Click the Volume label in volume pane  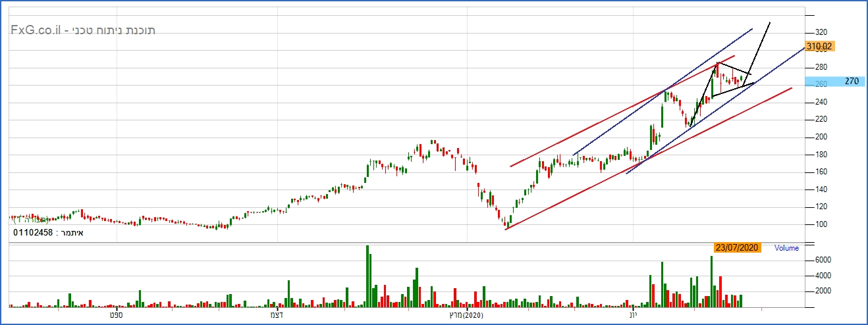pyautogui.click(x=786, y=249)
